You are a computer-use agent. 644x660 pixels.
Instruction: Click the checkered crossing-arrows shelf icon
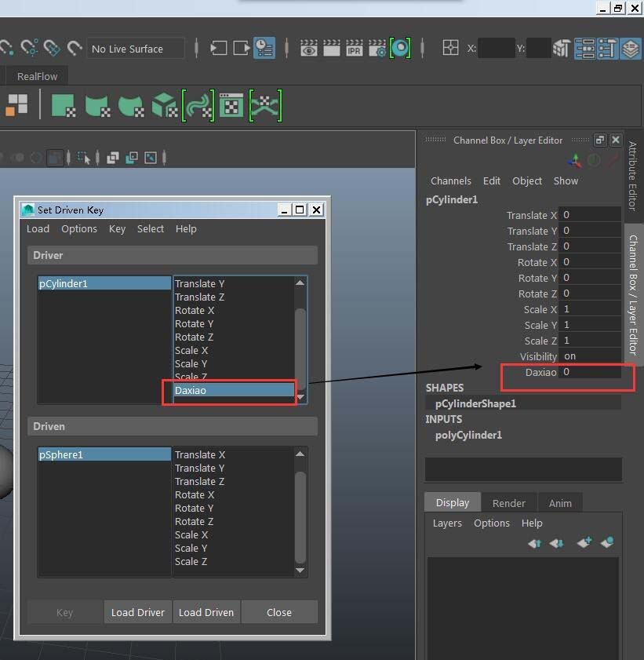click(265, 105)
